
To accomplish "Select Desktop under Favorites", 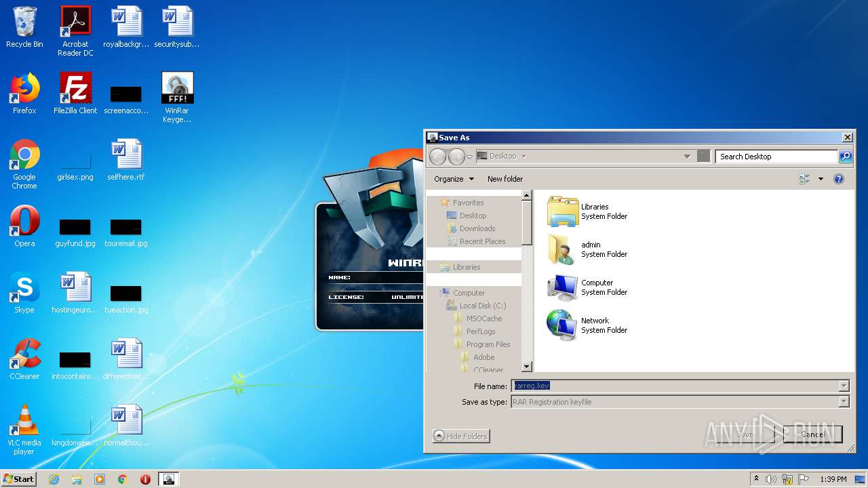I will [466, 216].
